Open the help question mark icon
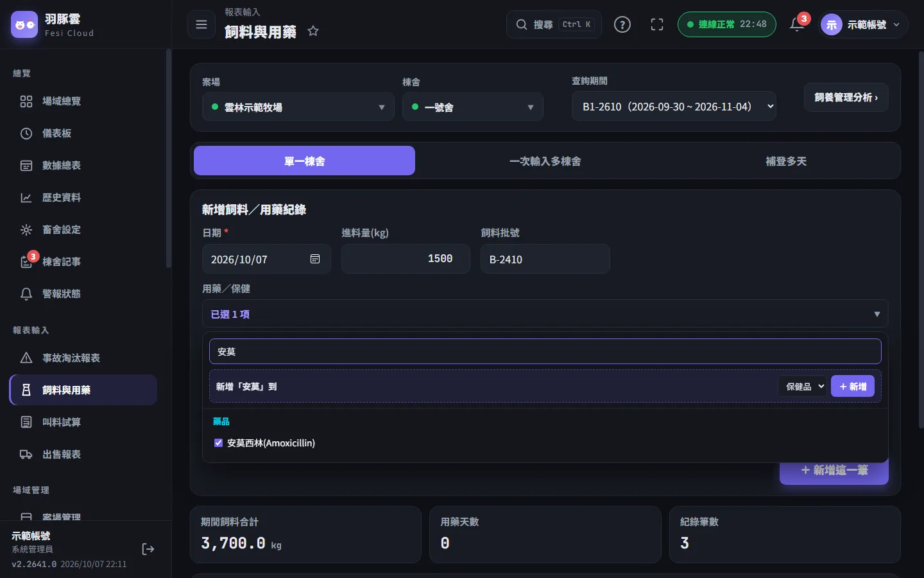Viewport: 924px width, 578px height. pyautogui.click(x=622, y=24)
